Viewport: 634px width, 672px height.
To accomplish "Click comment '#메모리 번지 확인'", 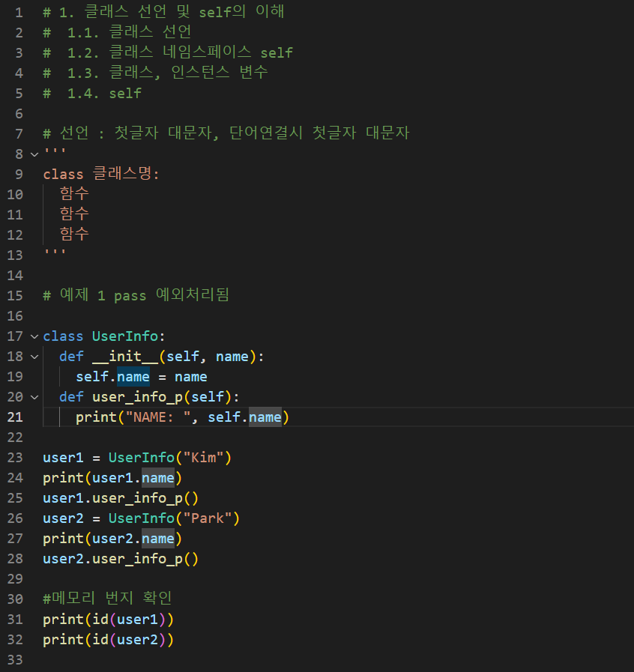I will click(x=108, y=599).
